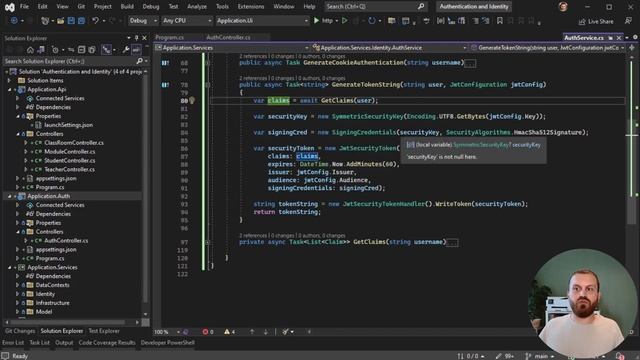Toggle code fold at line 78 GenerateTokenString

coord(207,85)
